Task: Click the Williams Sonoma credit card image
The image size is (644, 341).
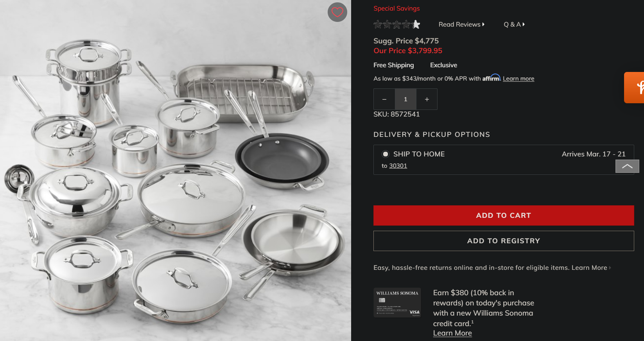Action: [397, 303]
